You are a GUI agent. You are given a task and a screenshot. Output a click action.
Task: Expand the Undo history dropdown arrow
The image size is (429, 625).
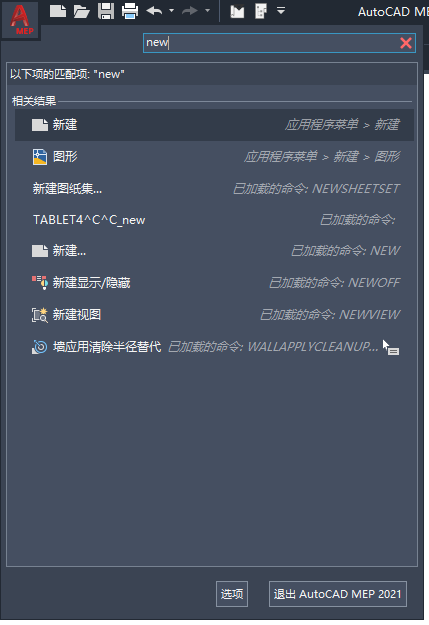point(171,11)
